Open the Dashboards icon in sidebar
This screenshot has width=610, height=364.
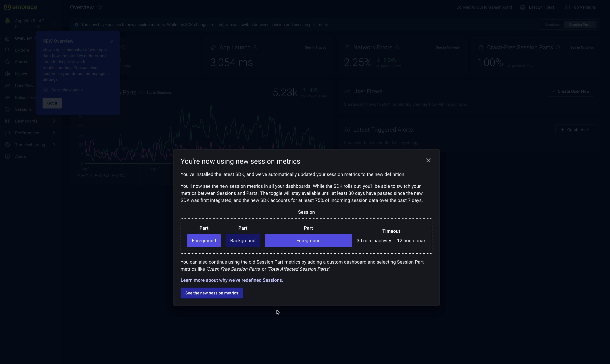(7, 121)
